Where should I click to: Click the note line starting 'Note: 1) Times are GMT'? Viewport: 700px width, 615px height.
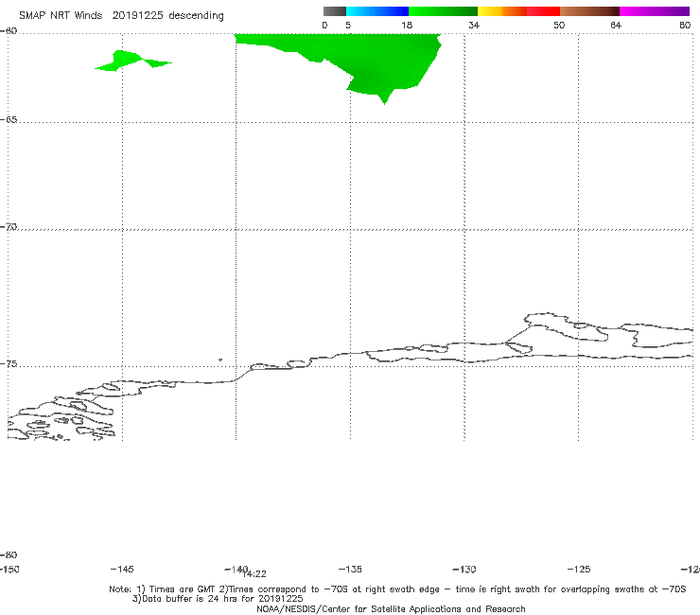397,589
